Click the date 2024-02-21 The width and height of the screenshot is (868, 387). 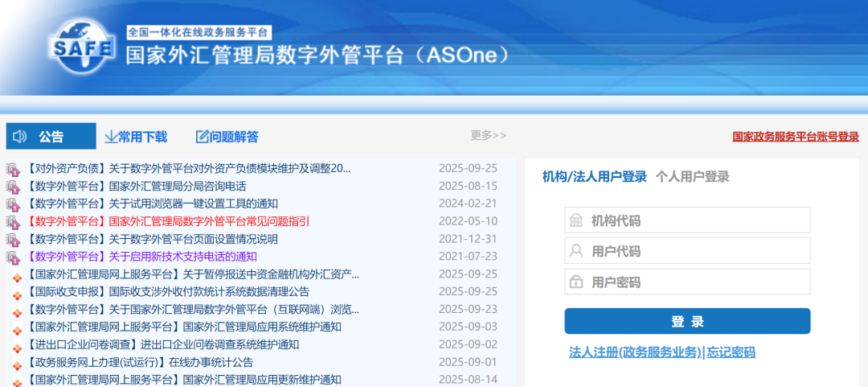pyautogui.click(x=468, y=204)
